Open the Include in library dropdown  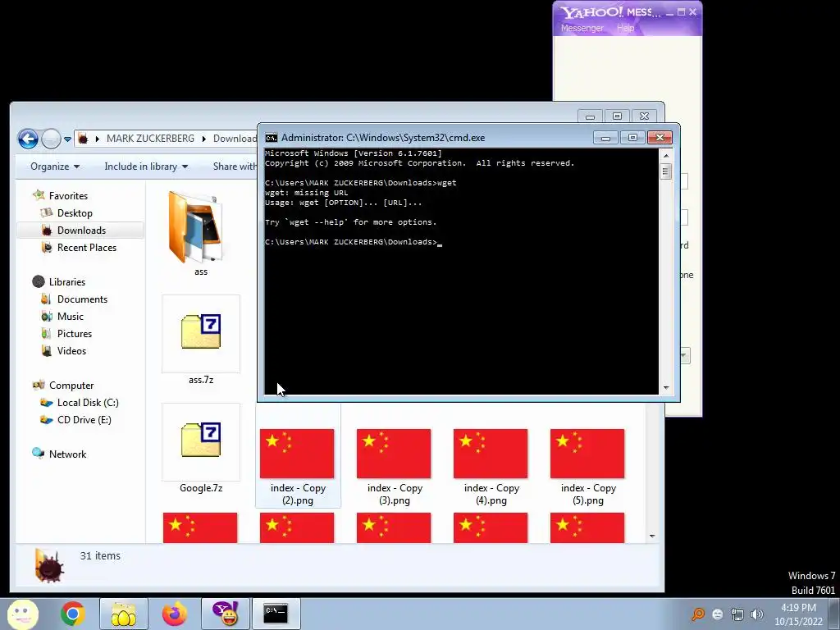click(146, 167)
